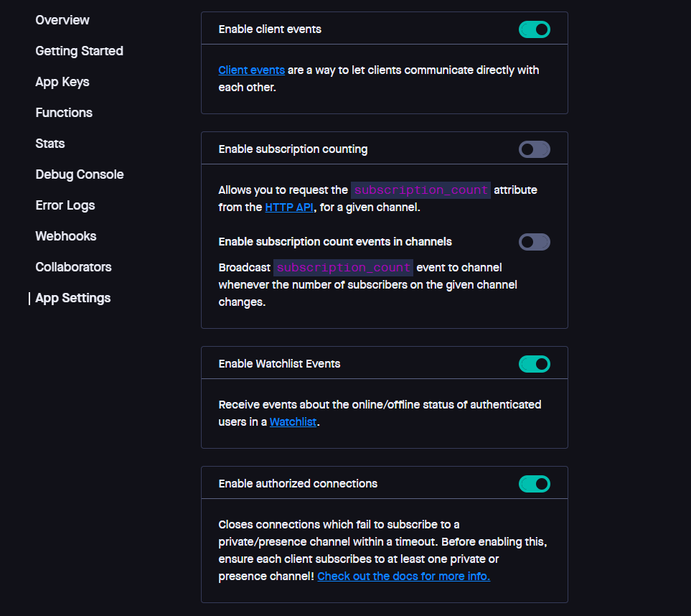
Task: Select App Settings in sidebar
Action: [73, 298]
